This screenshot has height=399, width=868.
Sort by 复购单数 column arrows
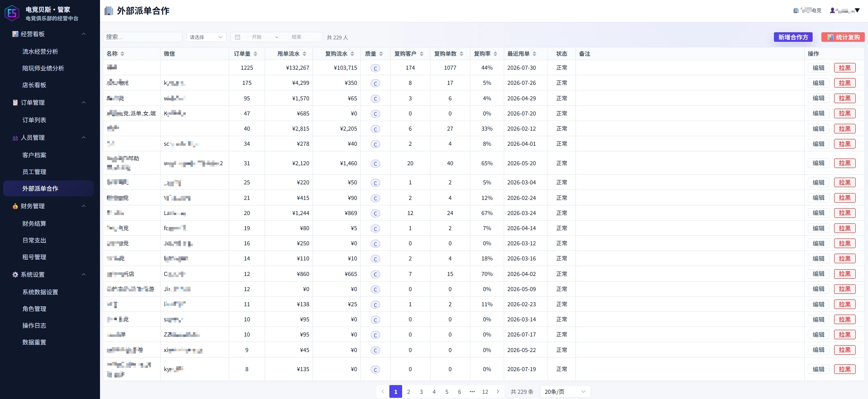pyautogui.click(x=461, y=54)
